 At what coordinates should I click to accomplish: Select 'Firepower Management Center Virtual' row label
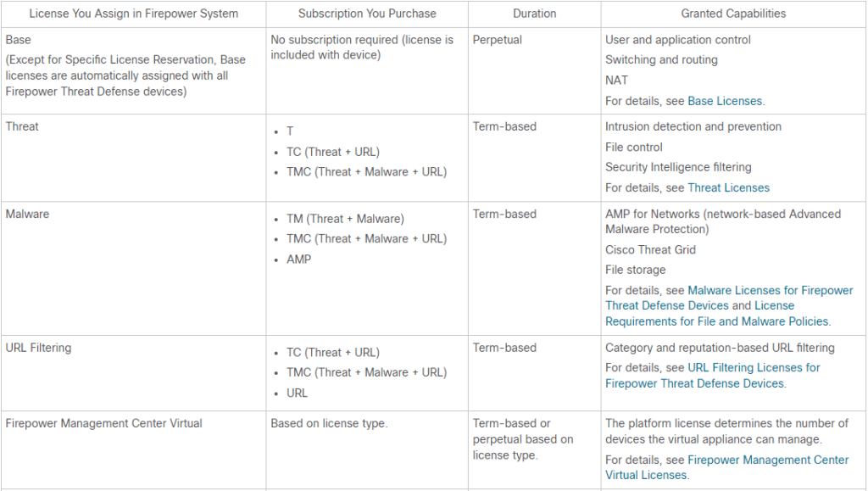103,423
